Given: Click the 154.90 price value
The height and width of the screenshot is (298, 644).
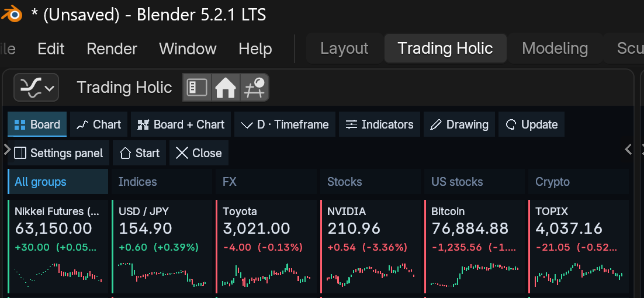Looking at the screenshot, I should (x=146, y=228).
